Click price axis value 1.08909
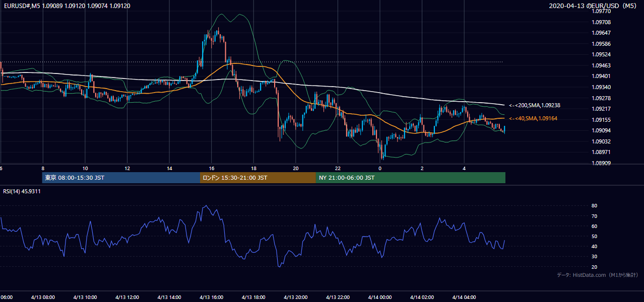Viewport: 644px width, 302px height. [x=602, y=163]
